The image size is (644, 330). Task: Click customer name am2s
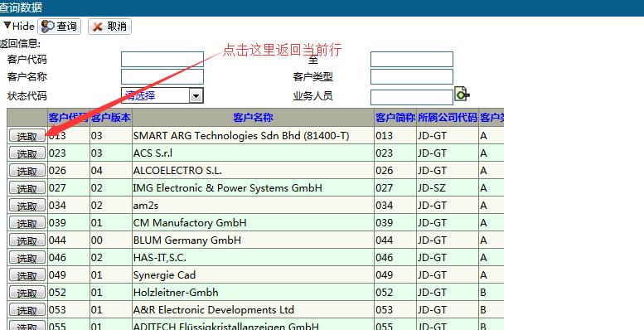[145, 205]
